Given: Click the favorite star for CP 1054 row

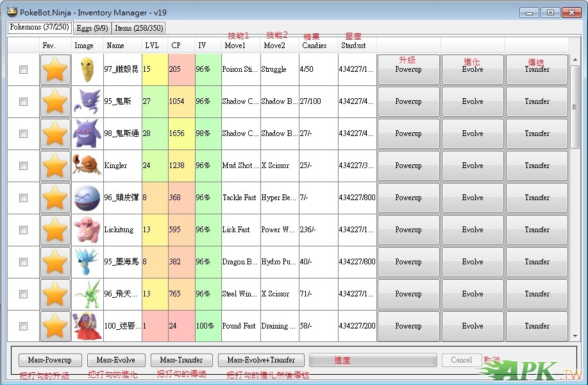Looking at the screenshot, I should point(55,101).
